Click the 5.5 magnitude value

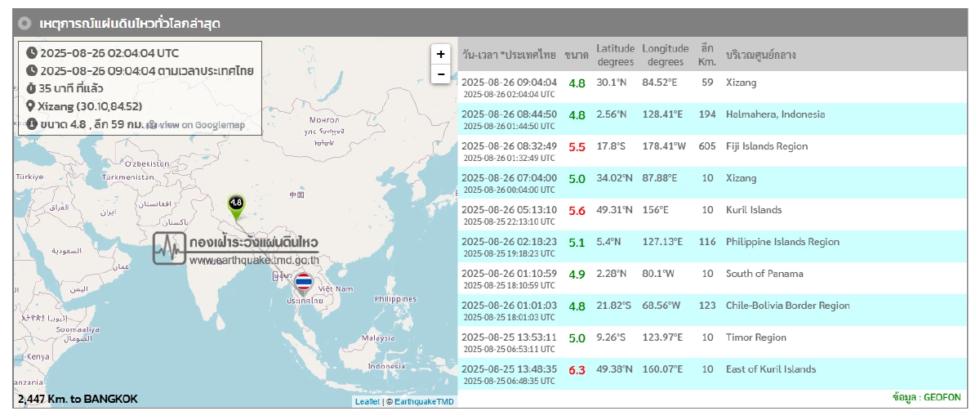(x=577, y=147)
